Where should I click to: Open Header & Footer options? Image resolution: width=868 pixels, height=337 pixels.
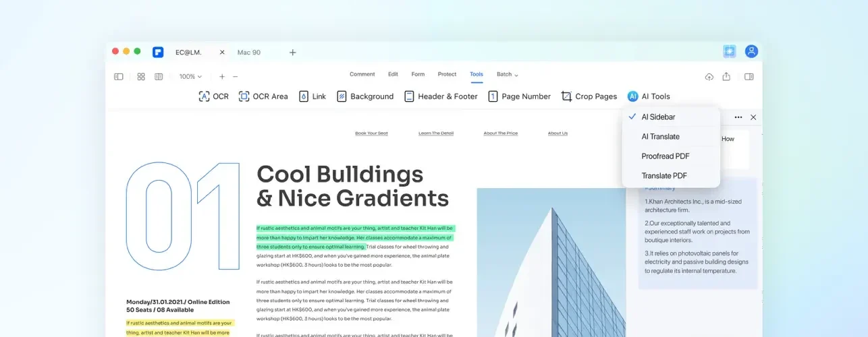point(441,96)
